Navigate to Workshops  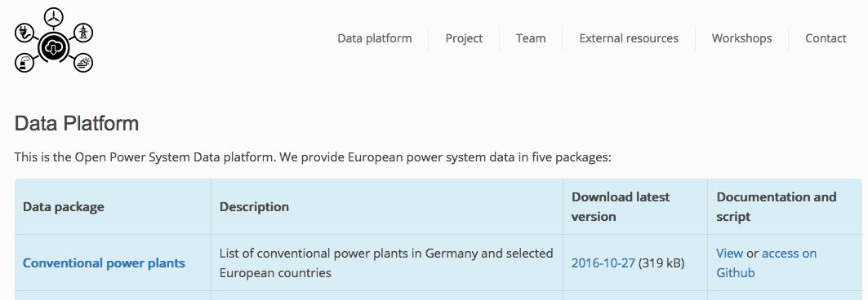[x=741, y=38]
